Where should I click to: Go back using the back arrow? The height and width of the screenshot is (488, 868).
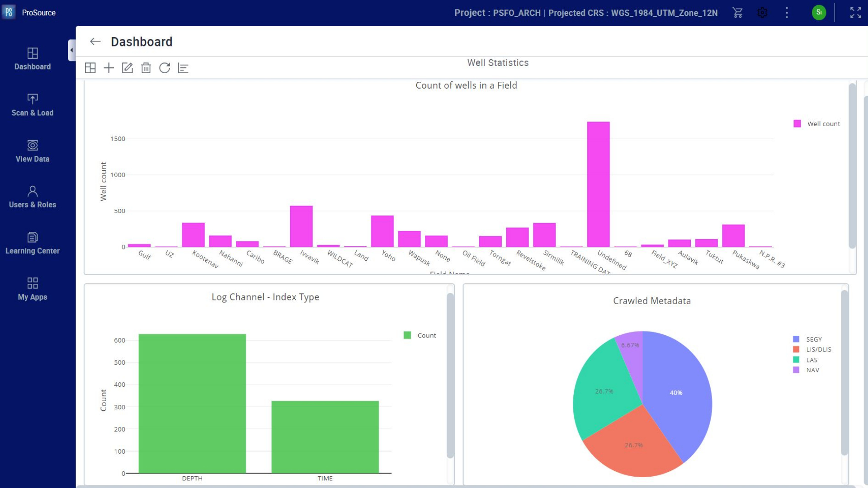click(x=95, y=42)
